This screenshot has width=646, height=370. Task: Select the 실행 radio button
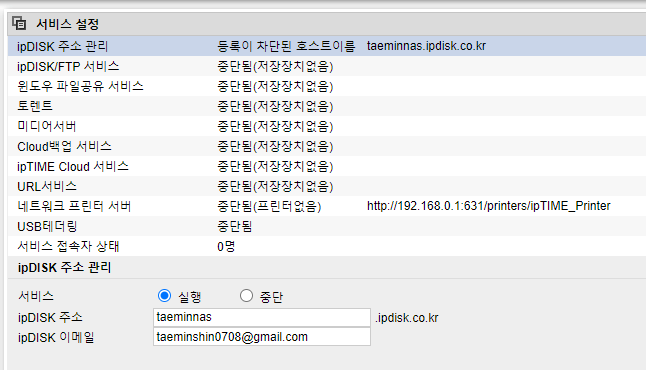point(164,295)
